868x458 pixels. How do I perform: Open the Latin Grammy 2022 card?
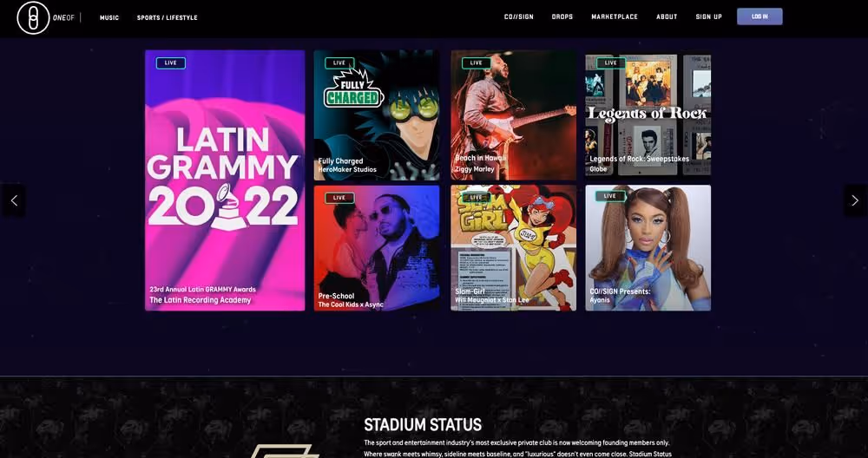pos(225,180)
